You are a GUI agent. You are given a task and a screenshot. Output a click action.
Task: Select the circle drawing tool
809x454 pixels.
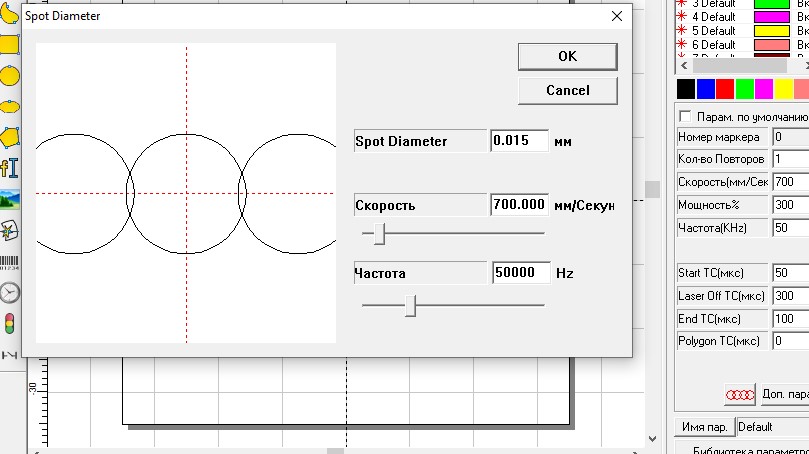[x=9, y=74]
